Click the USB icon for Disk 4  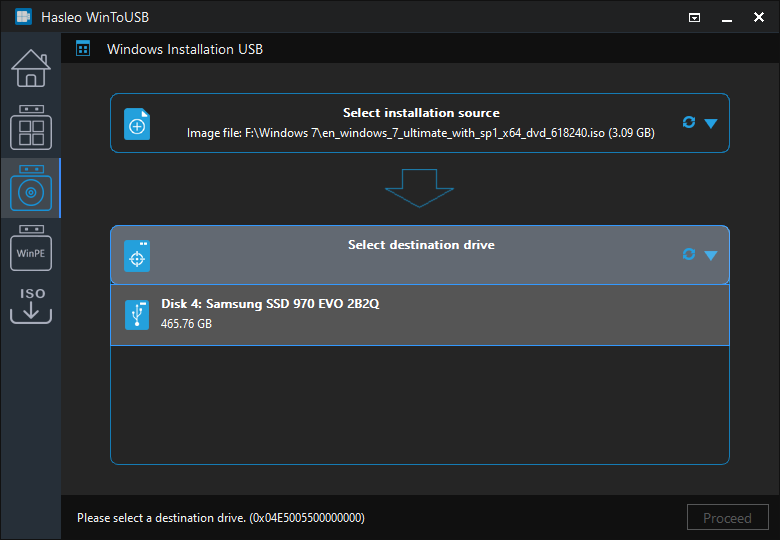click(x=137, y=315)
